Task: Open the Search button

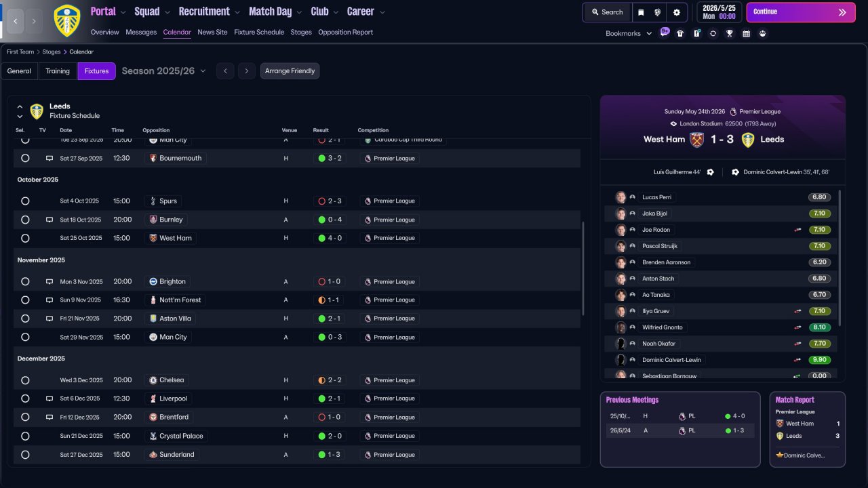Action: click(x=607, y=12)
